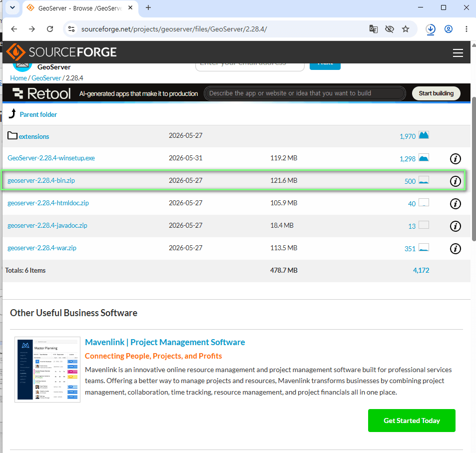Go to the Home breadcrumb link
The image size is (476, 453).
pos(18,78)
